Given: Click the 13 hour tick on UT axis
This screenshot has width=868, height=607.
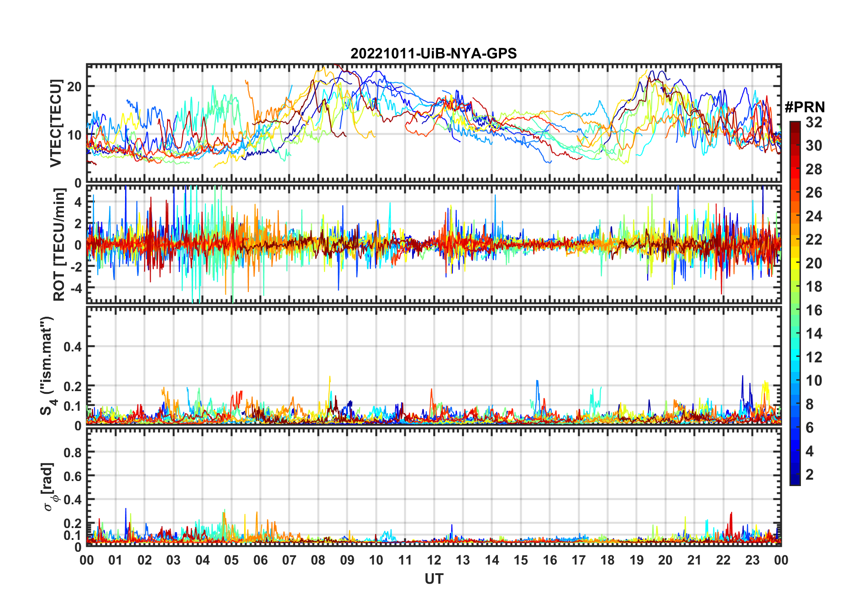Looking at the screenshot, I should (x=463, y=560).
